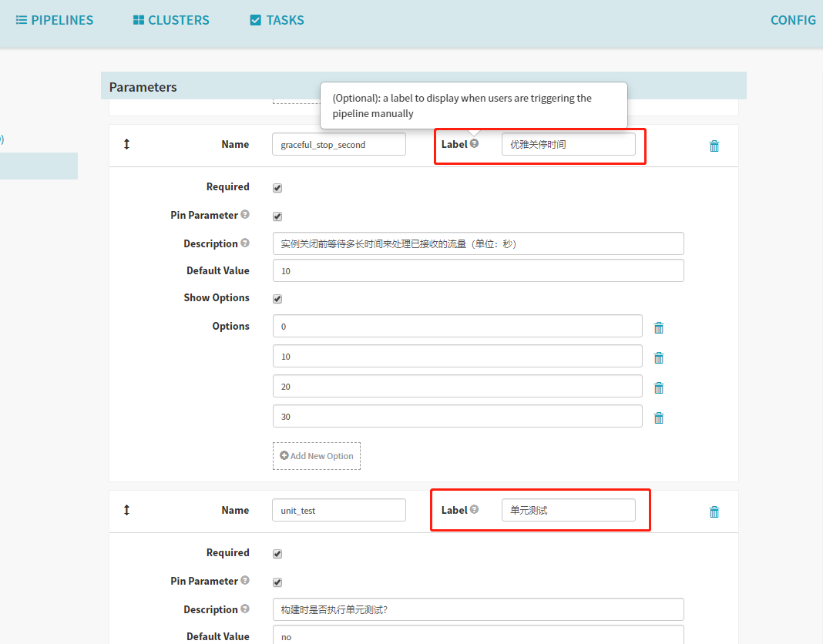Image resolution: width=823 pixels, height=644 pixels.
Task: Click the Name field containing unit_test
Action: (x=338, y=509)
